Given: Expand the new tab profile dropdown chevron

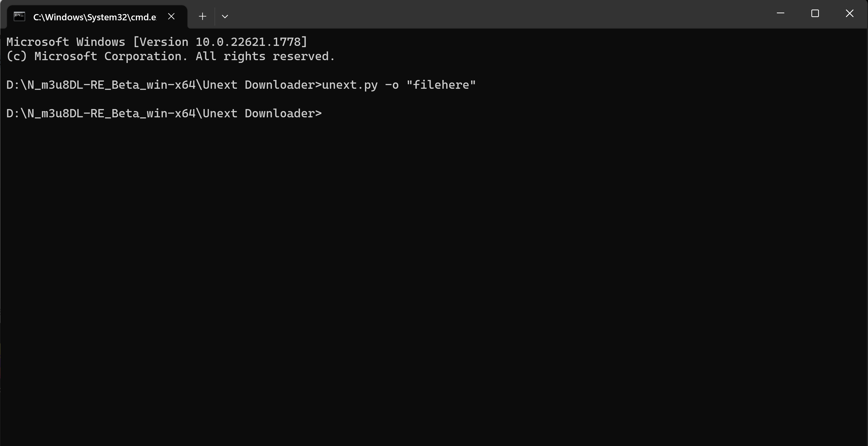Looking at the screenshot, I should click(x=225, y=17).
